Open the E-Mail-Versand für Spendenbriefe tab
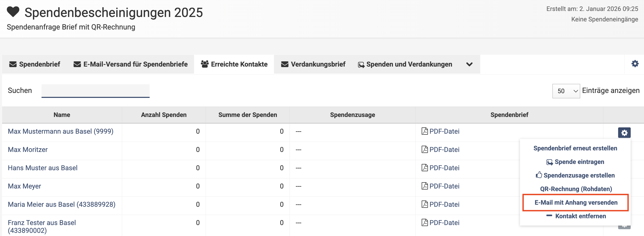The image size is (644, 236). [x=131, y=64]
